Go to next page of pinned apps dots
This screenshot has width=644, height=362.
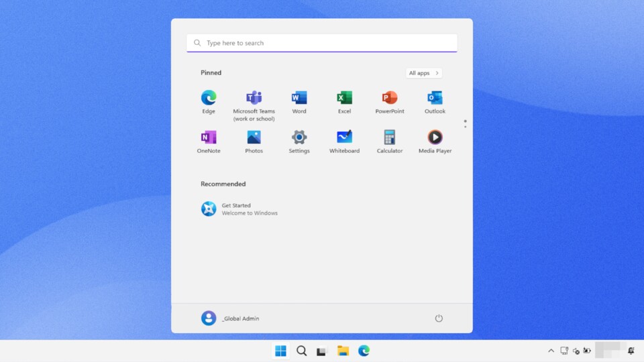465,123
